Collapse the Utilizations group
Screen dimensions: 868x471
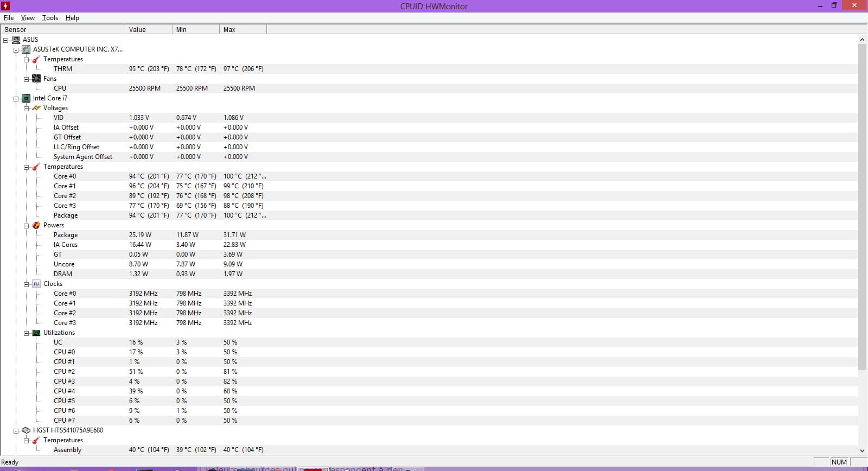click(x=26, y=333)
